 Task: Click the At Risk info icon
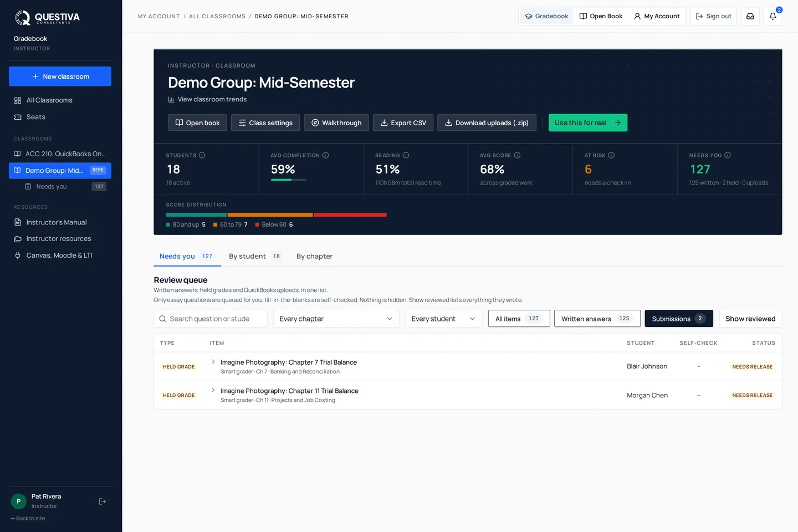(x=611, y=155)
